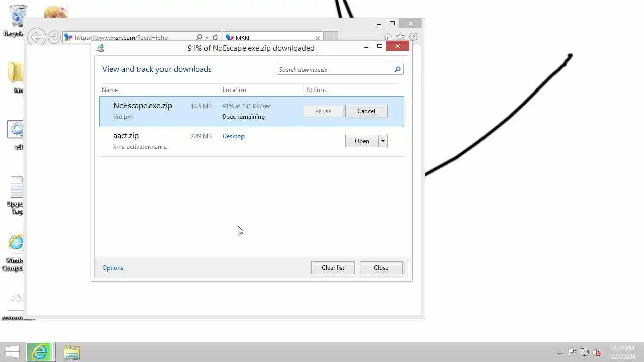Screen dimensions: 644x362
Task: Maximize the View Downloads window
Action: coord(380,46)
